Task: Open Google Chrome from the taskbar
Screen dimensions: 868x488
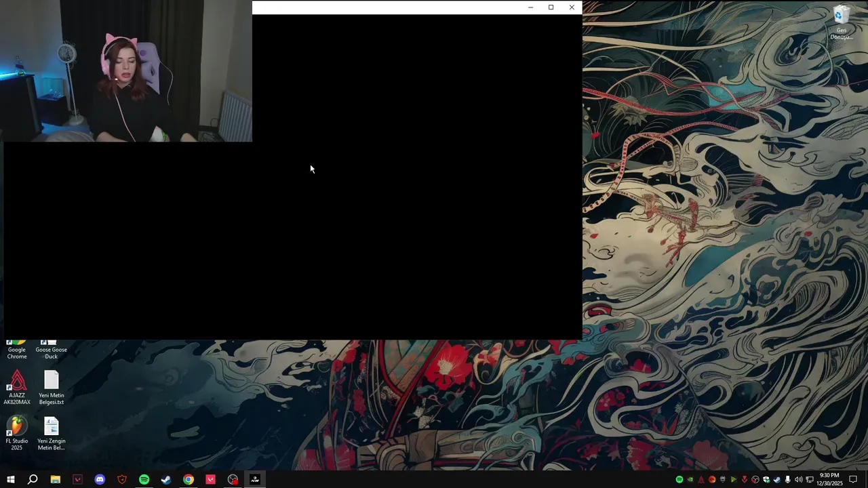Action: click(189, 479)
